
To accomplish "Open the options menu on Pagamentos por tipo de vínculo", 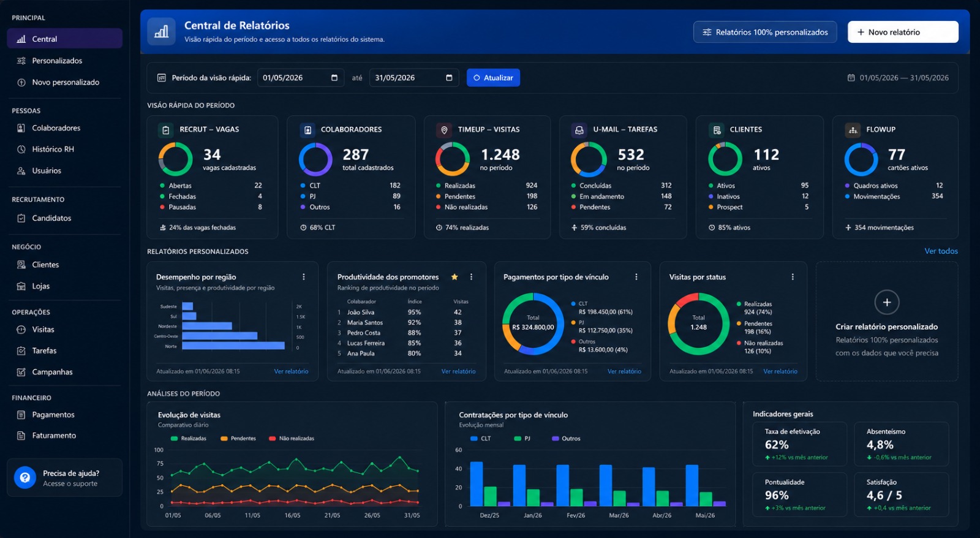I will (x=636, y=277).
